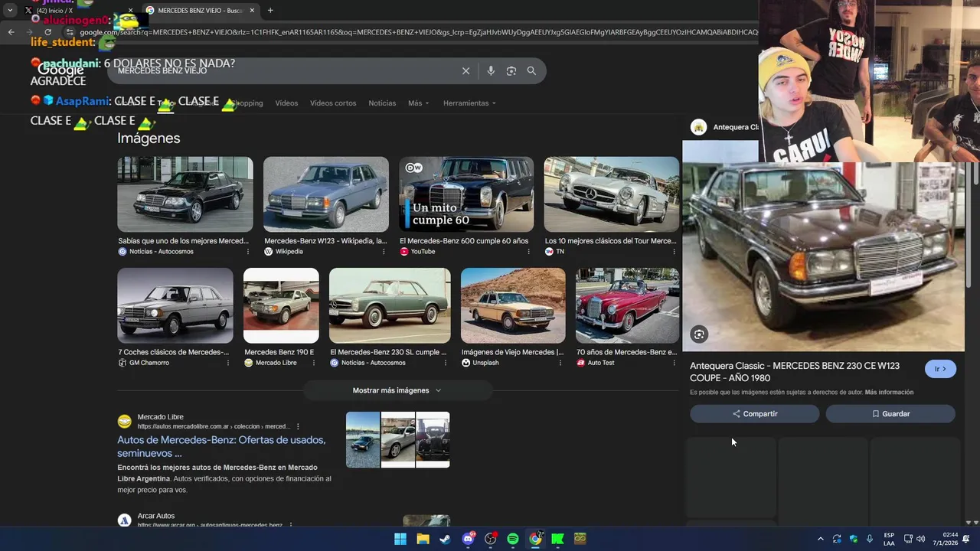Open a new browser tab
980x551 pixels.
(270, 11)
